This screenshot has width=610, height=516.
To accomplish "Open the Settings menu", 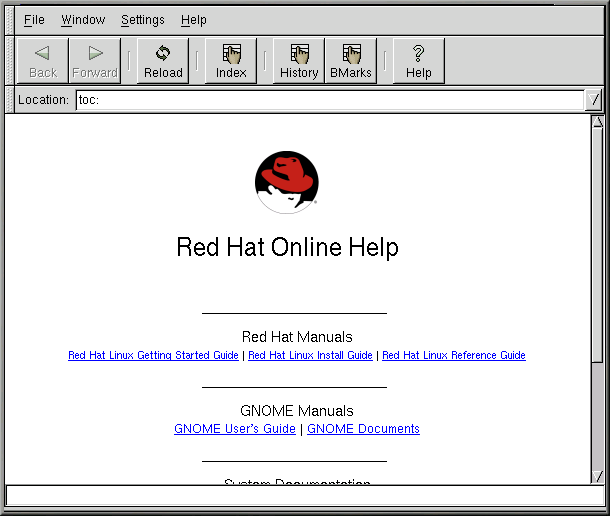I will pyautogui.click(x=143, y=20).
